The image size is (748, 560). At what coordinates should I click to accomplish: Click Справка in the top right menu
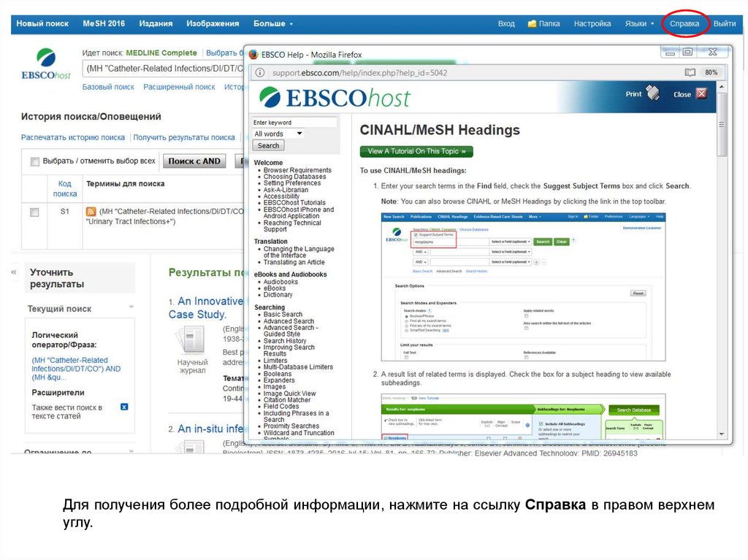(x=684, y=23)
